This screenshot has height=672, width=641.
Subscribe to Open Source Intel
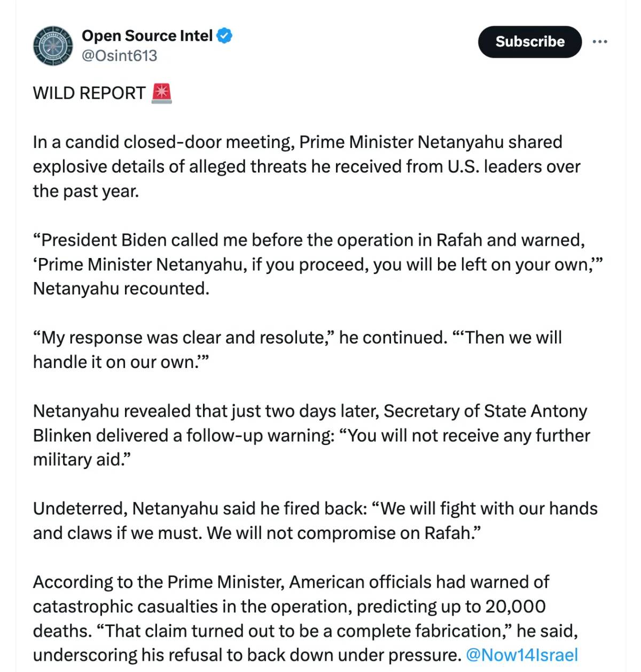pos(529,42)
